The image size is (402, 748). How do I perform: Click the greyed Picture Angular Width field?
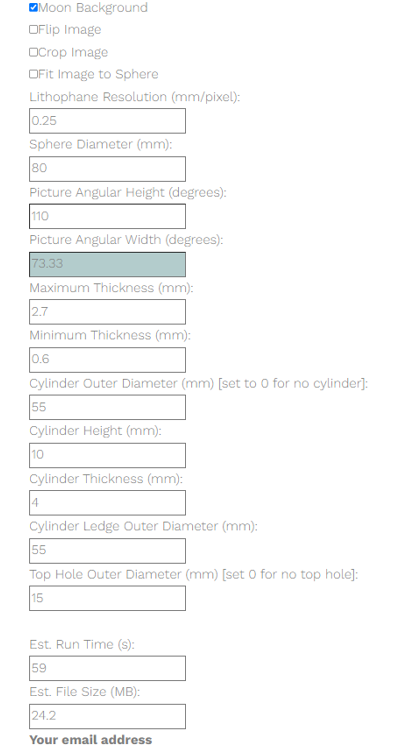(107, 264)
